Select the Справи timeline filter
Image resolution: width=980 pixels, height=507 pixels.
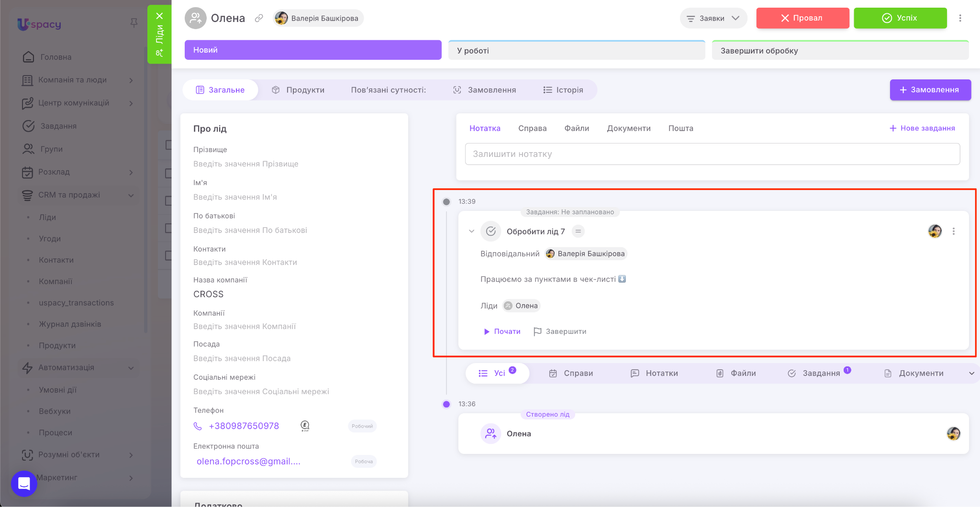coord(571,374)
